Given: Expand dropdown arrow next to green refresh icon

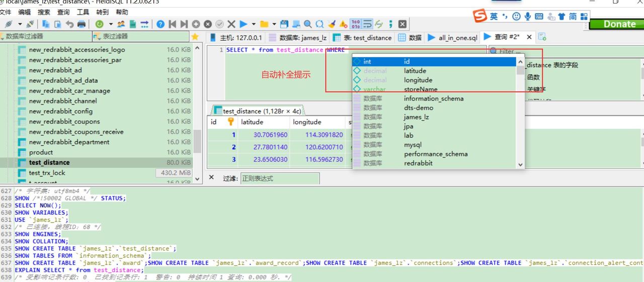Looking at the screenshot, I should click(x=110, y=24).
